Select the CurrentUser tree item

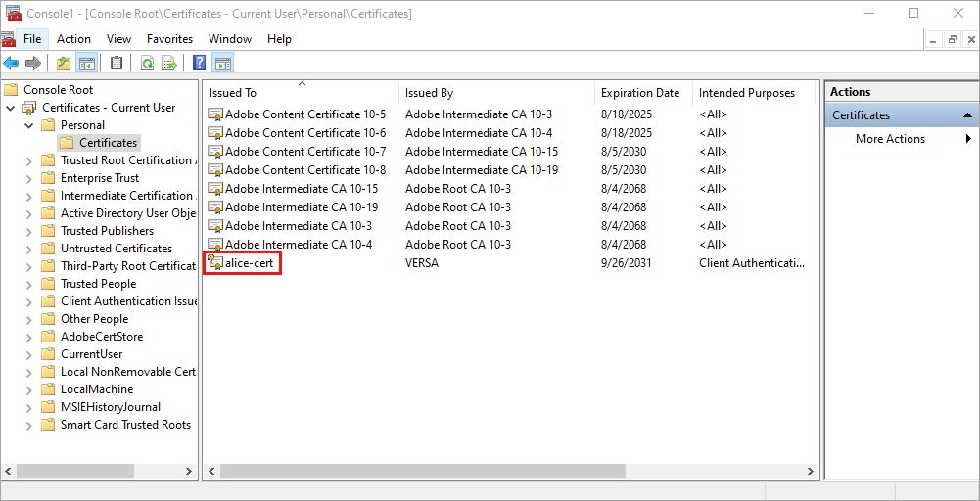pos(92,354)
